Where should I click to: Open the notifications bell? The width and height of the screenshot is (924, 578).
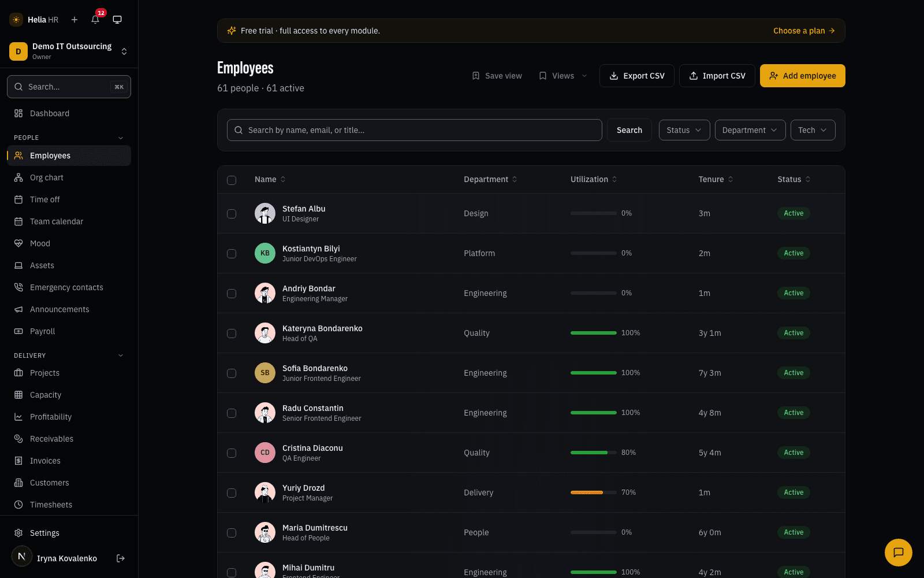click(95, 20)
